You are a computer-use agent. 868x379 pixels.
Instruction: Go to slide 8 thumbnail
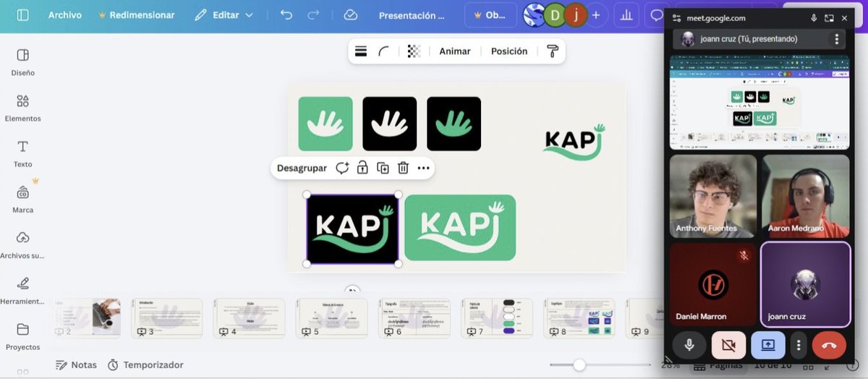(579, 318)
